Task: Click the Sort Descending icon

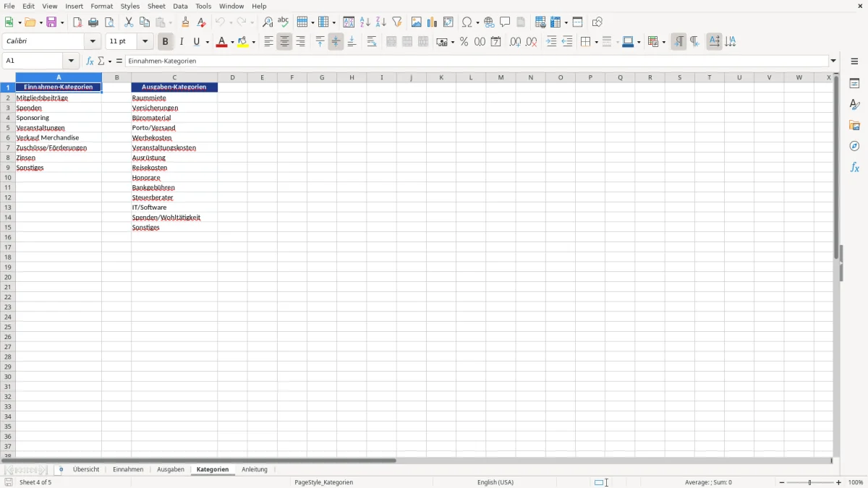Action: 380,22
